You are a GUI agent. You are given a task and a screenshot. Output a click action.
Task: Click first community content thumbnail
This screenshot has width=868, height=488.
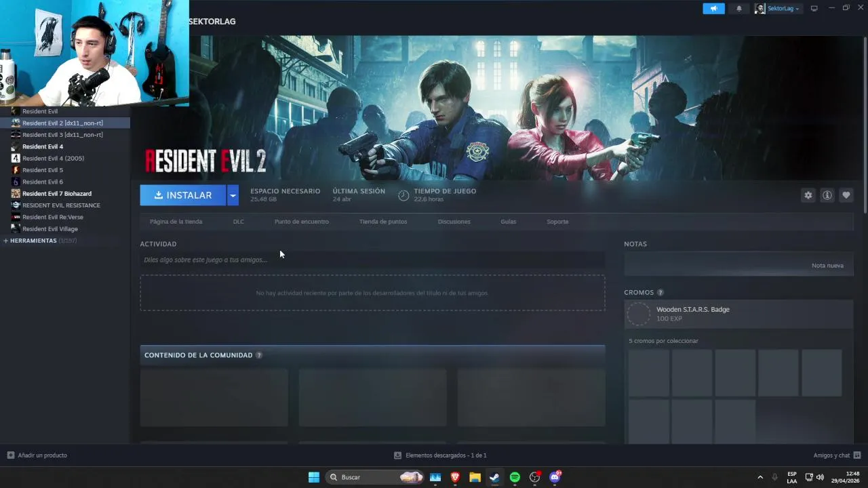214,397
